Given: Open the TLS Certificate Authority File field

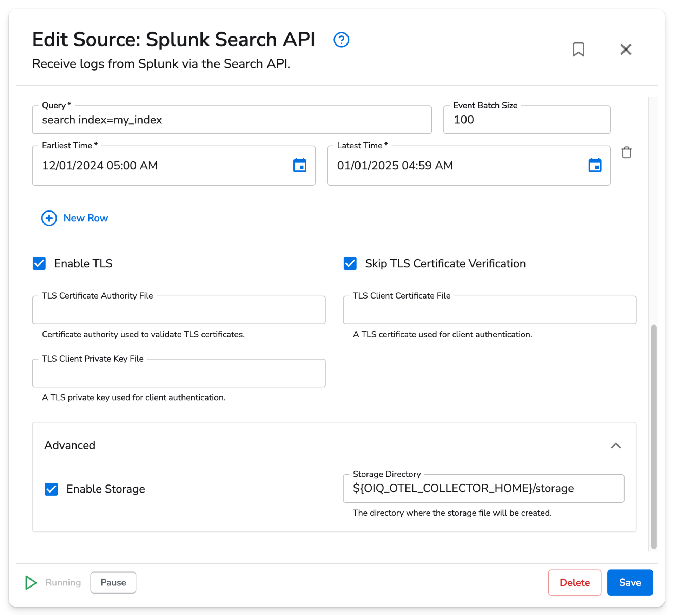Looking at the screenshot, I should 179,309.
